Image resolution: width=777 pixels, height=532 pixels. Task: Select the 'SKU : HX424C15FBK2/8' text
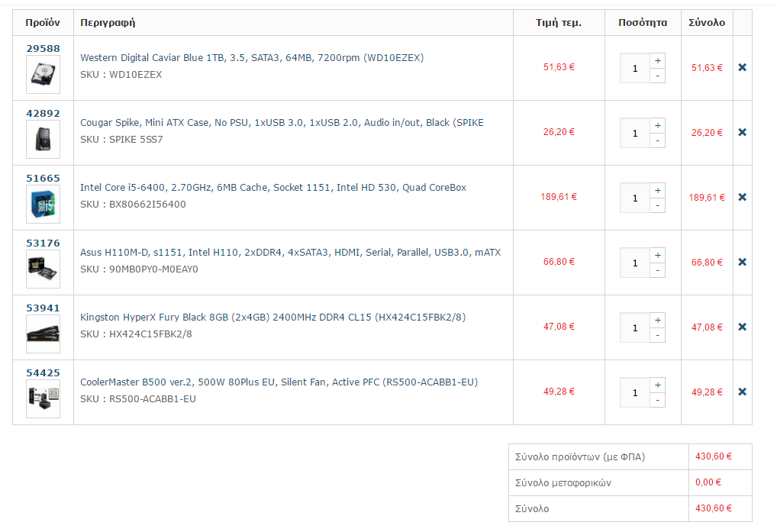click(x=137, y=334)
